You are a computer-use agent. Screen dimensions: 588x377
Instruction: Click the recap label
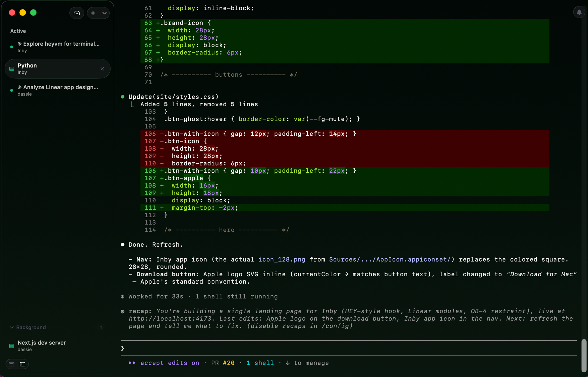[x=140, y=311]
